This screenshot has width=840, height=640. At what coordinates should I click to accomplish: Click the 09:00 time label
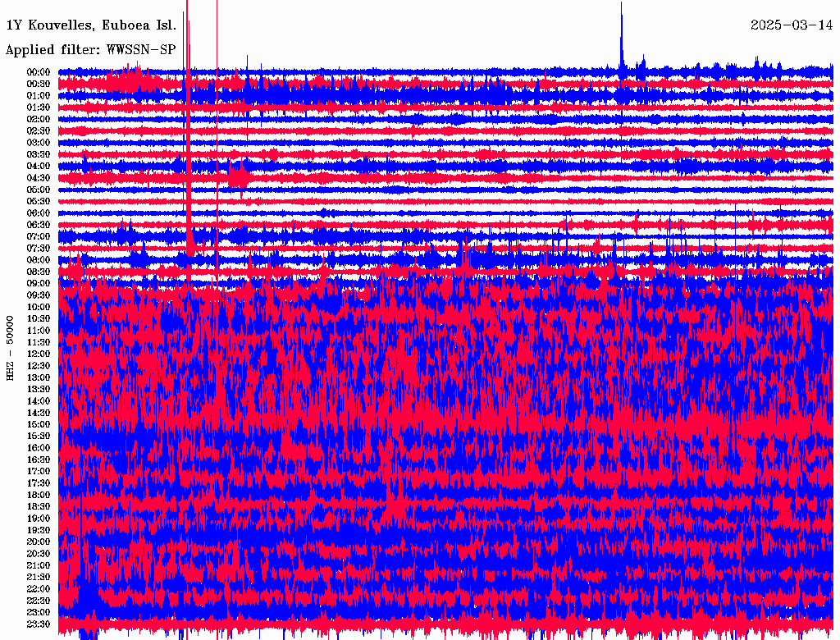tap(39, 284)
